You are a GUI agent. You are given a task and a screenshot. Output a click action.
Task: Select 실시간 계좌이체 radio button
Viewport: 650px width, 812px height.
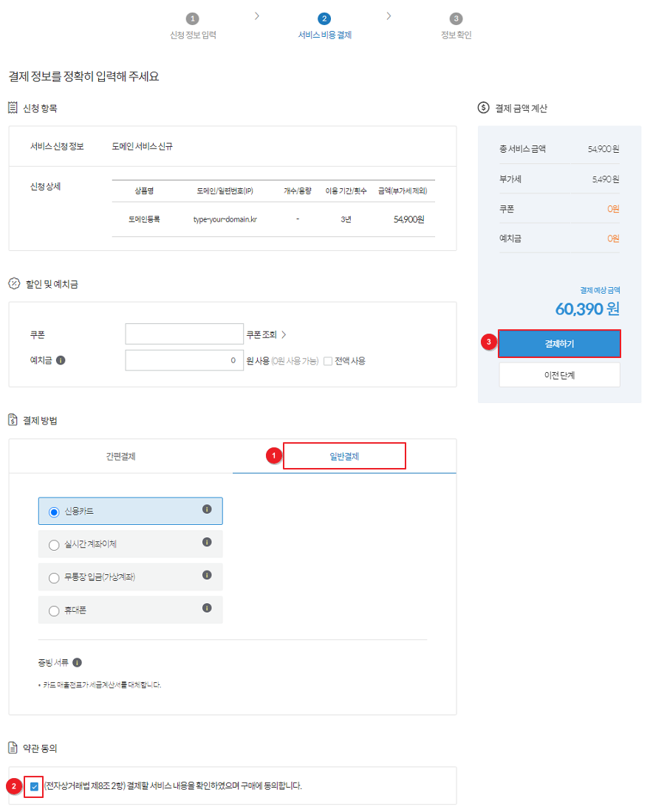pos(53,545)
